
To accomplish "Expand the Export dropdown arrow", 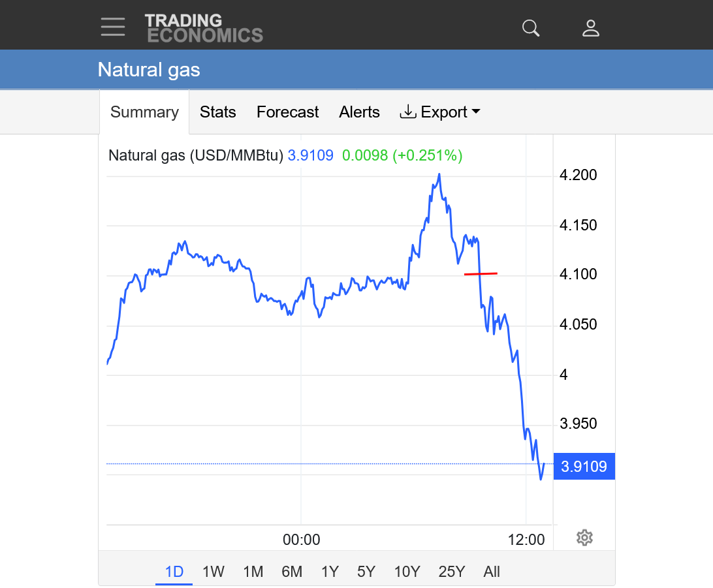I will coord(476,112).
